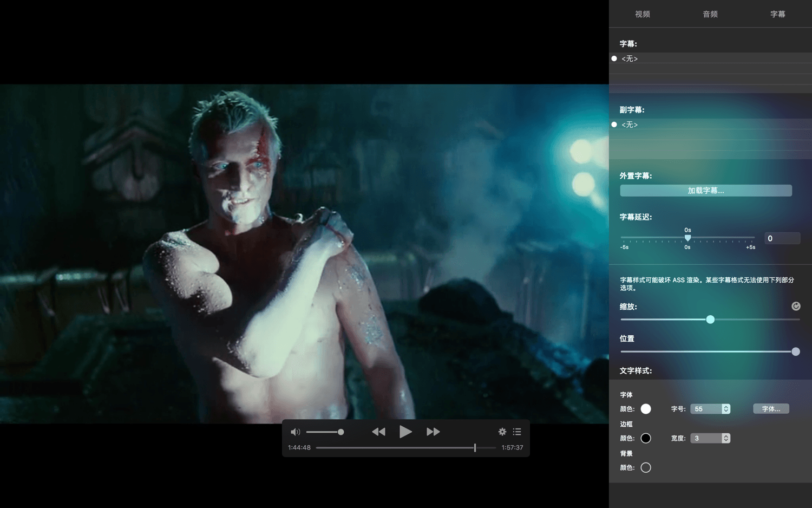Click the 宽度 field showing 3

click(x=706, y=438)
